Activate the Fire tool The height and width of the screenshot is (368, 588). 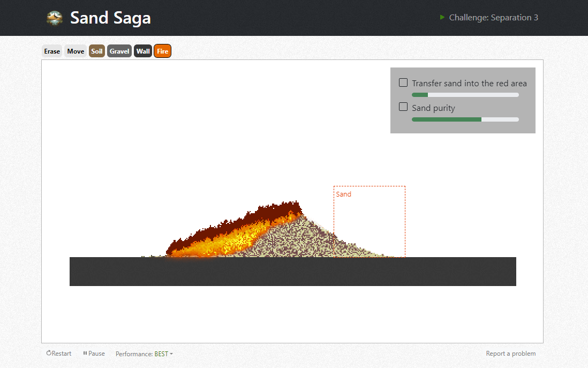(x=162, y=51)
